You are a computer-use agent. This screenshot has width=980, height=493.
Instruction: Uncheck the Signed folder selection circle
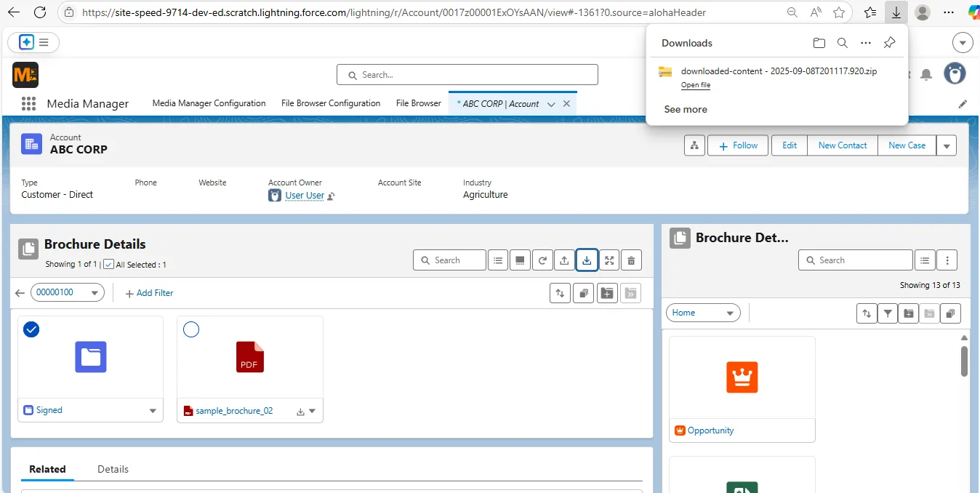31,330
